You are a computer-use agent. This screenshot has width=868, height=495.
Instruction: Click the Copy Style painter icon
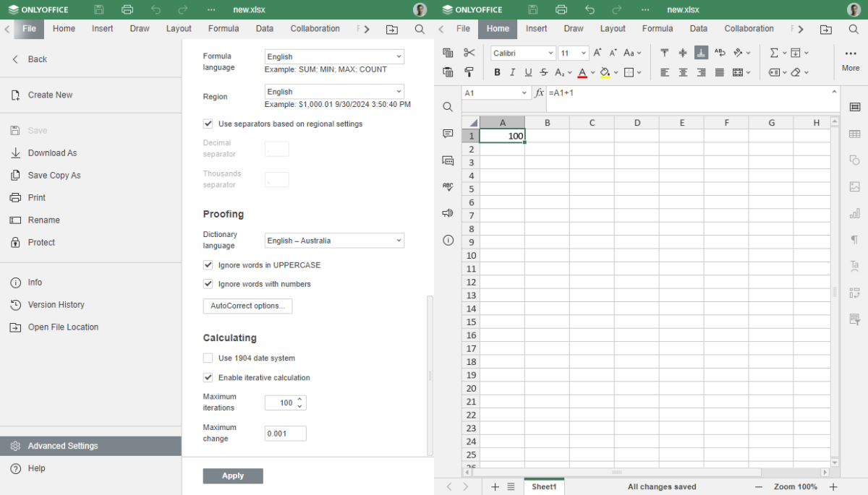pos(469,72)
